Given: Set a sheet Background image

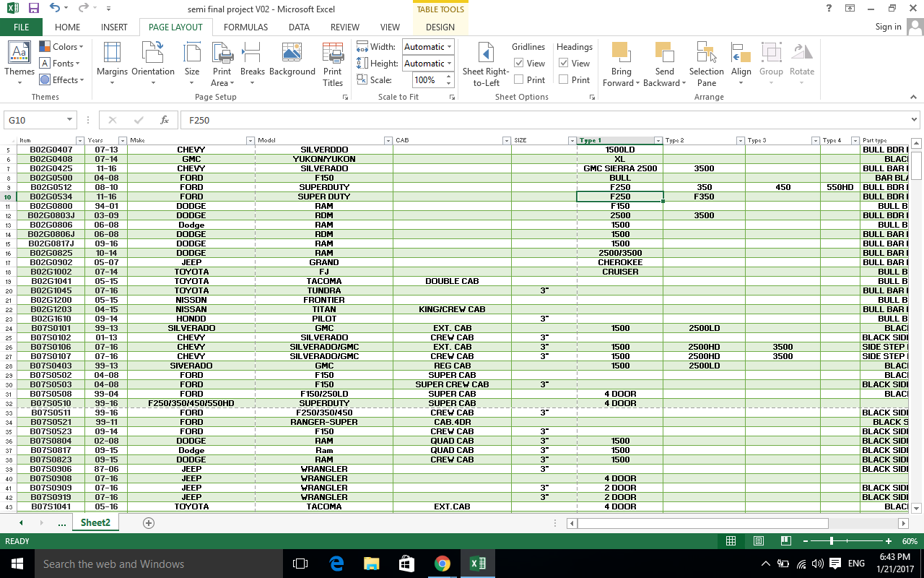Looking at the screenshot, I should [x=292, y=59].
